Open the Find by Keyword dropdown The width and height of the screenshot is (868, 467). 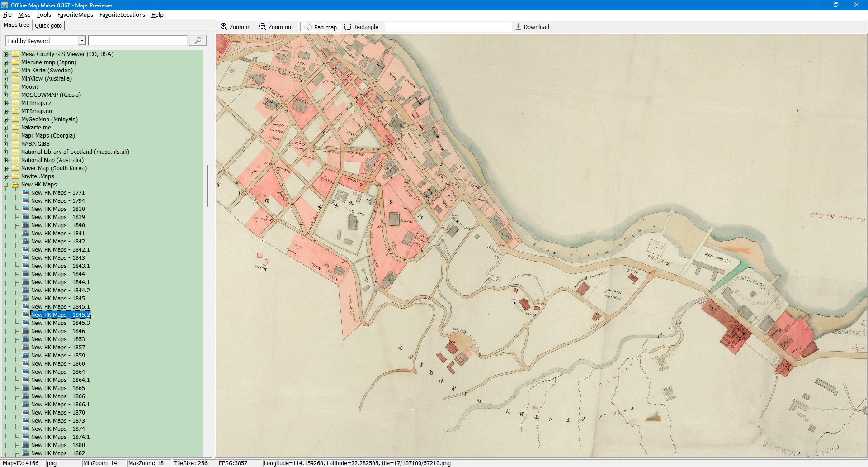(x=82, y=41)
